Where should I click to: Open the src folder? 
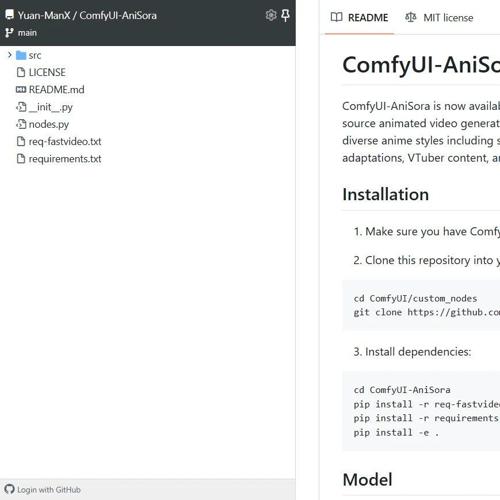[x=35, y=55]
